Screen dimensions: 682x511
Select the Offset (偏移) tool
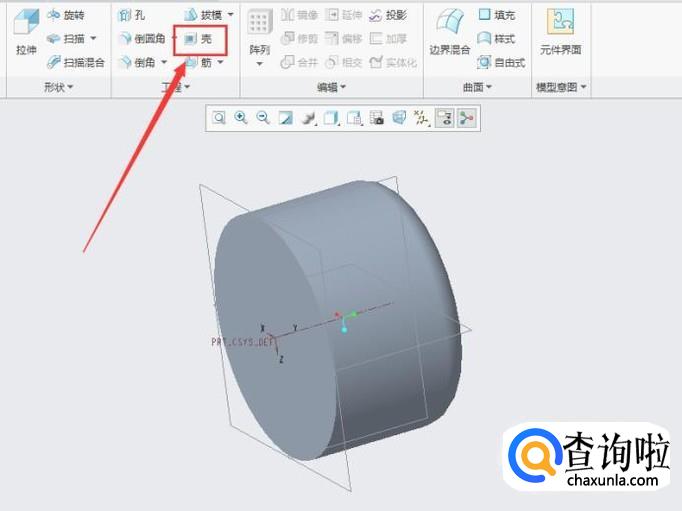[344, 39]
